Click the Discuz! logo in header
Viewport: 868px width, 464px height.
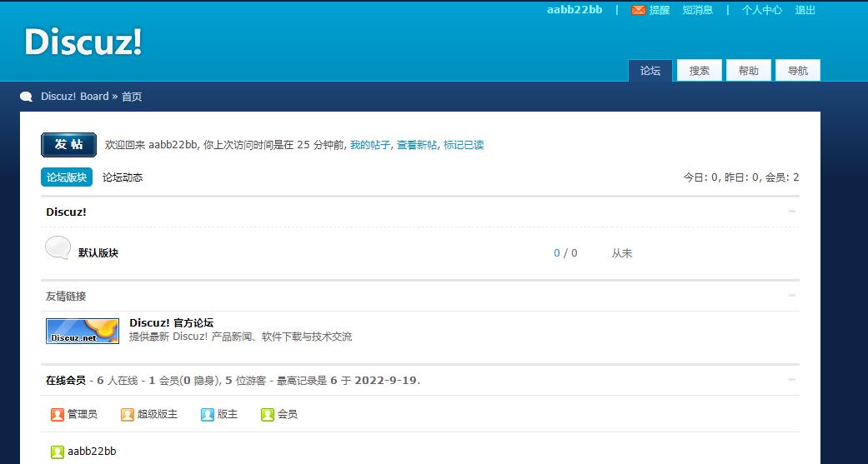pos(83,42)
